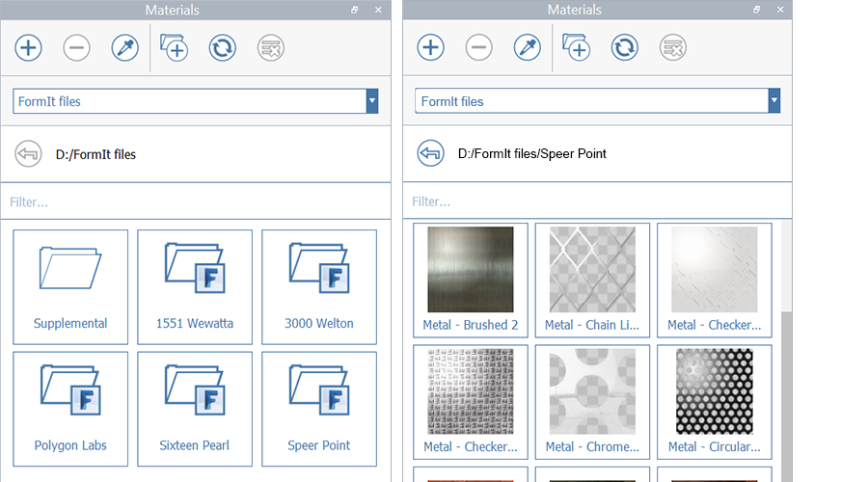The image size is (868, 482).
Task: Click the Filter field in left panel
Action: (193, 202)
